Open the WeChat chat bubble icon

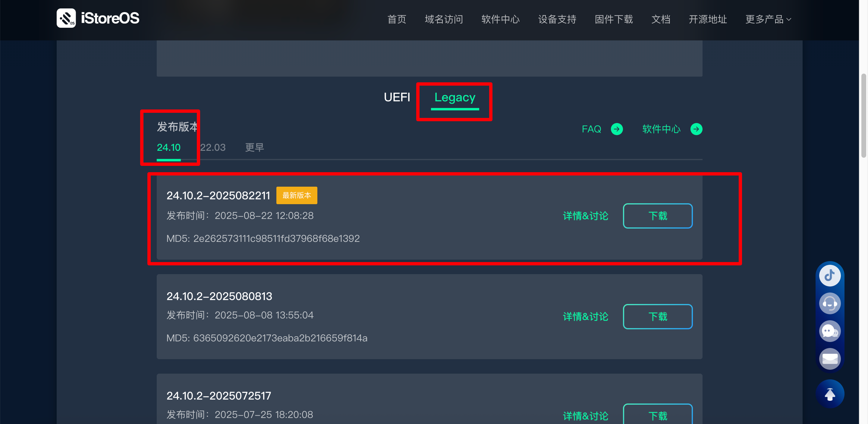coord(830,331)
